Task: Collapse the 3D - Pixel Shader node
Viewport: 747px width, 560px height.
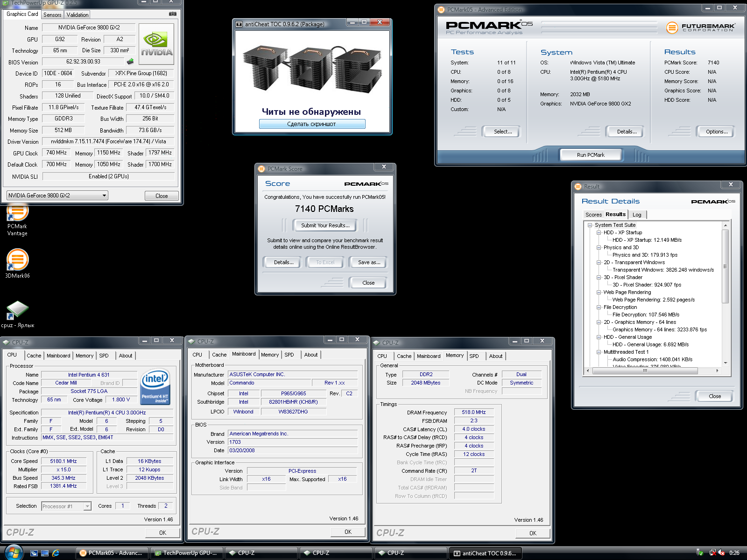Action: [599, 277]
